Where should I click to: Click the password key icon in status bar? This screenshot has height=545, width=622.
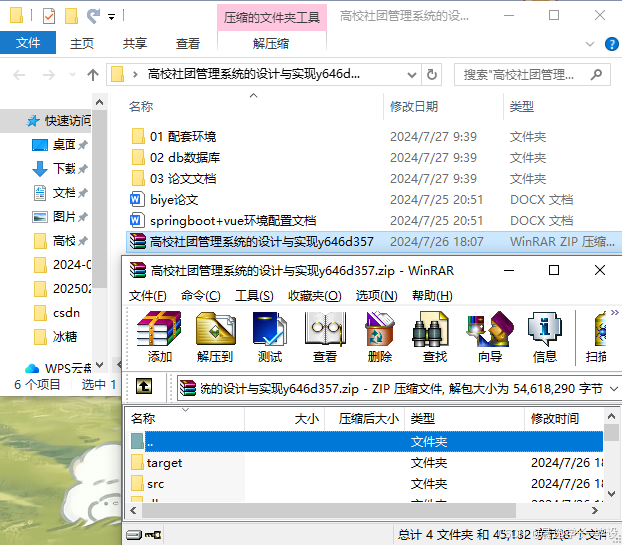point(153,535)
